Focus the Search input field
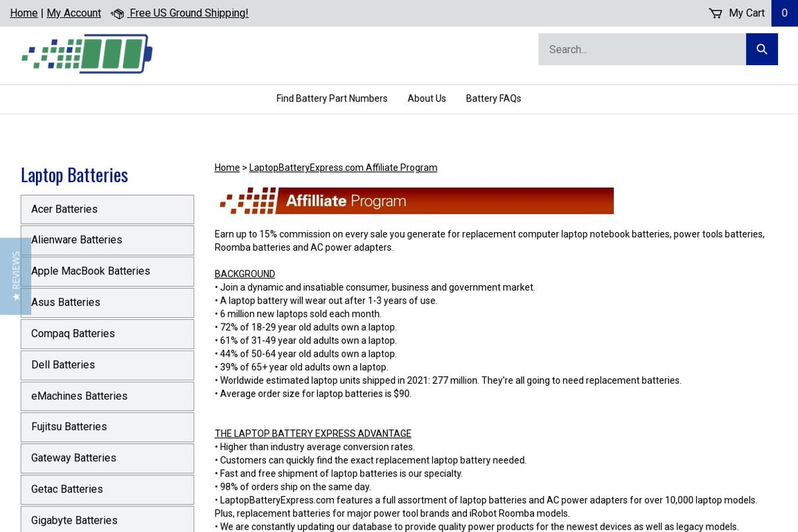Viewport: 798px width, 532px height. pos(641,49)
